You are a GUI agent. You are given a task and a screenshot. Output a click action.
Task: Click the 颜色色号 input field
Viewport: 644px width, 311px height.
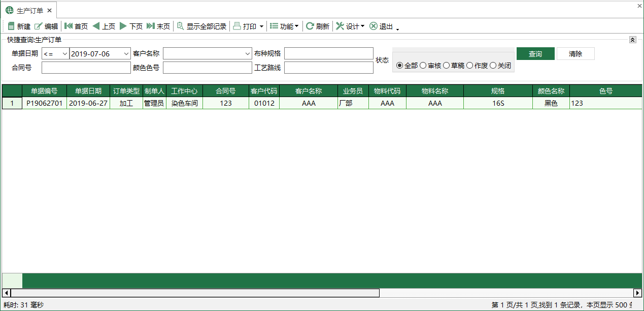pyautogui.click(x=207, y=68)
